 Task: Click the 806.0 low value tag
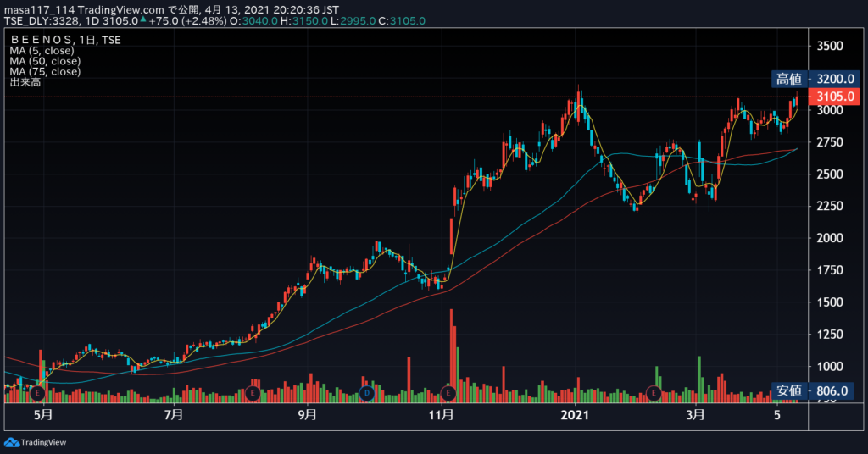click(x=832, y=391)
